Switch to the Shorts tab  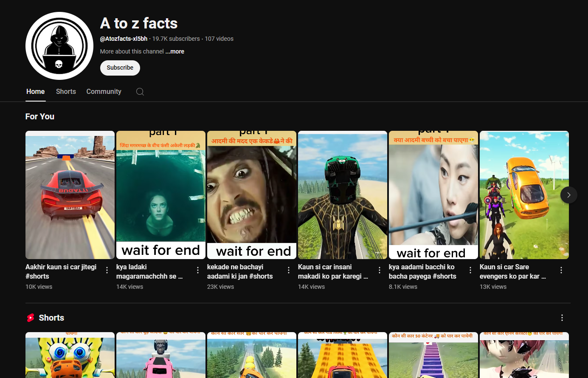[66, 91]
